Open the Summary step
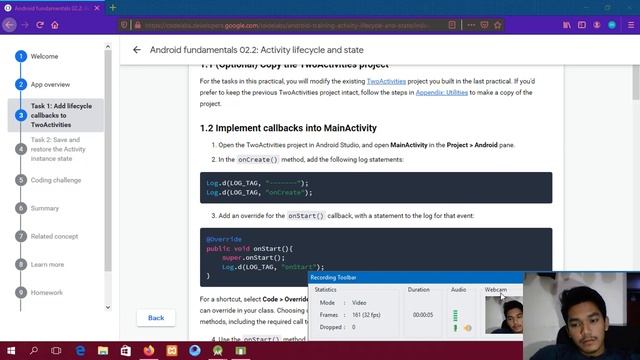 click(x=44, y=208)
